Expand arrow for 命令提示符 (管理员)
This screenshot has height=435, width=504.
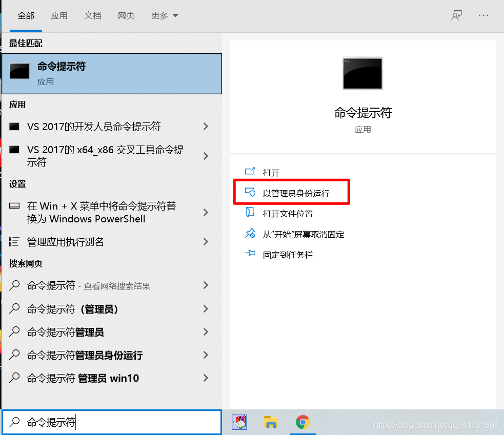206,309
